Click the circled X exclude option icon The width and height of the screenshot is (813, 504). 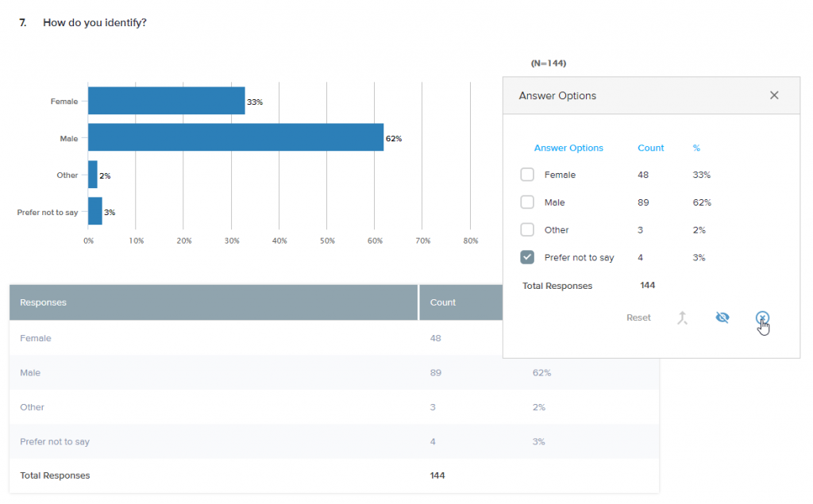coord(762,317)
